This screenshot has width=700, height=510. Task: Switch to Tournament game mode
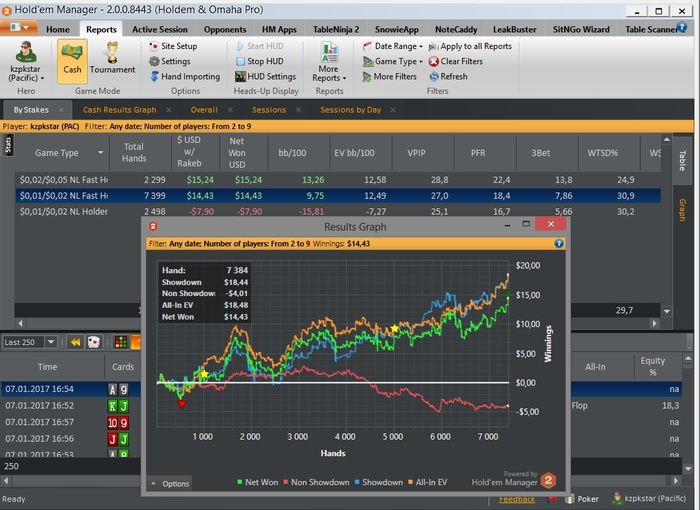click(112, 58)
